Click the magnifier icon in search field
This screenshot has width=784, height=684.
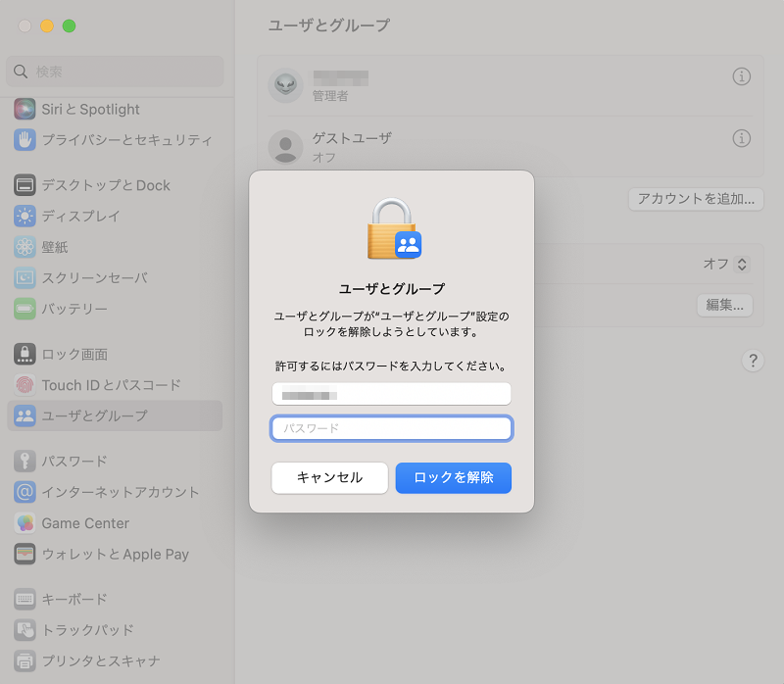coord(21,72)
